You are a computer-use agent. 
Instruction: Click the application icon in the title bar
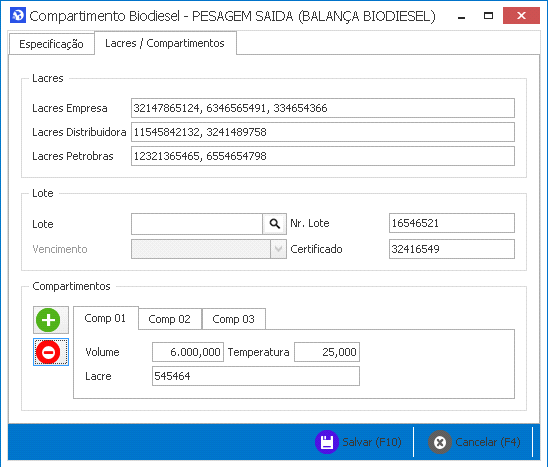coord(18,16)
